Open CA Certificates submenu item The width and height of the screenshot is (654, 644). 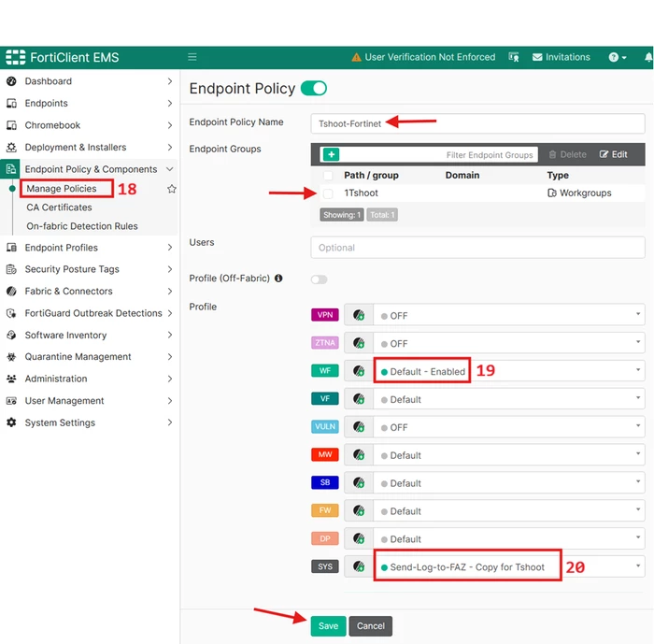click(x=59, y=208)
